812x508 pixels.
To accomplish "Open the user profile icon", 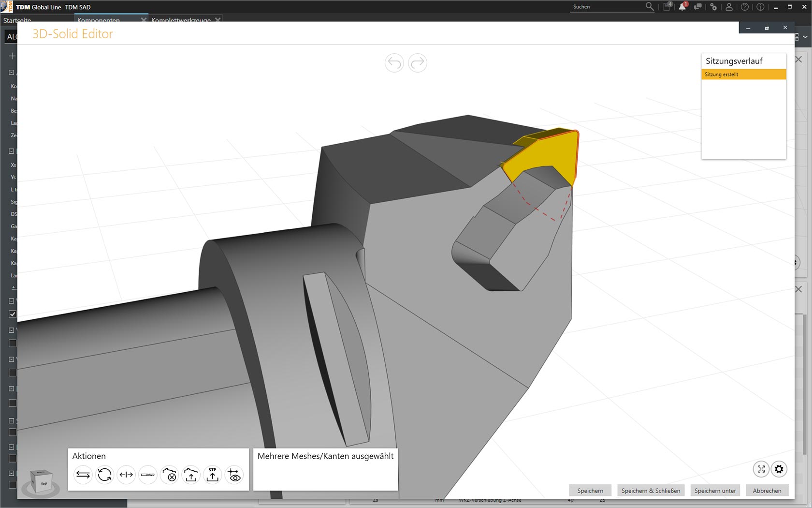I will 729,7.
